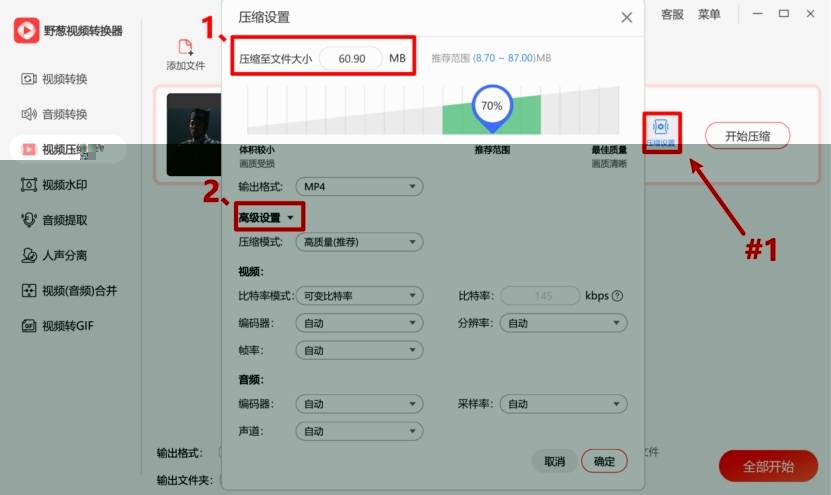Select the 音频转换 sidebar icon
This screenshot has width=831, height=495.
pyautogui.click(x=28, y=114)
